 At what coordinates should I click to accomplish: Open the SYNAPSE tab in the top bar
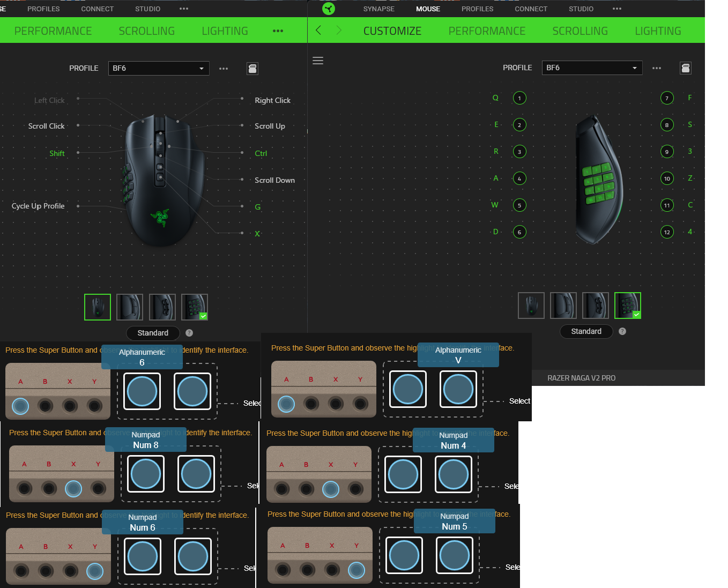pos(378,9)
